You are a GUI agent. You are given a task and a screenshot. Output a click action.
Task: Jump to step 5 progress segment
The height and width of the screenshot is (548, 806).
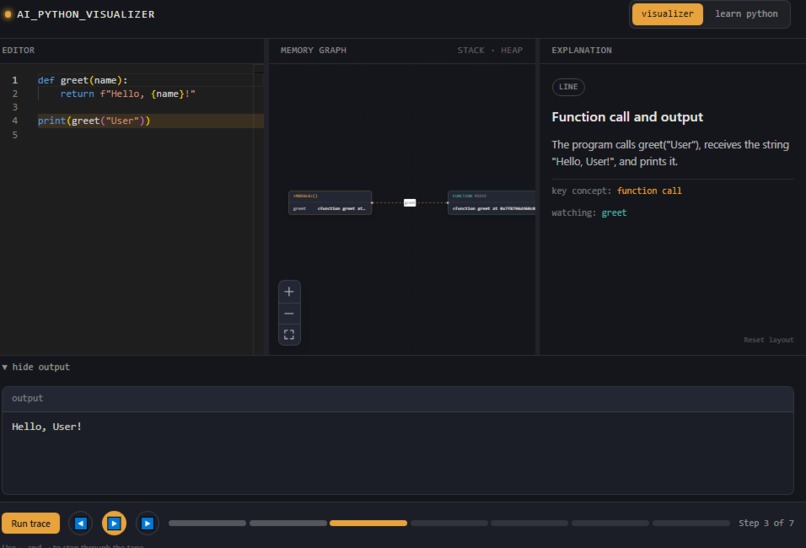coord(529,523)
